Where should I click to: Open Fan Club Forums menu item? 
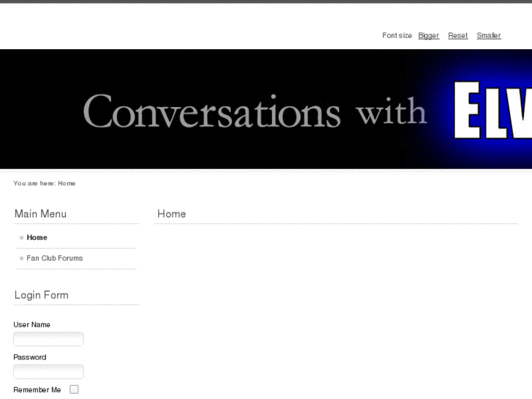[x=55, y=258]
